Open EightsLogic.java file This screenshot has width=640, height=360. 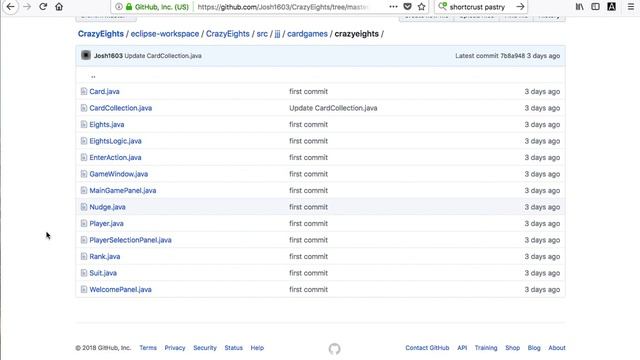[116, 141]
